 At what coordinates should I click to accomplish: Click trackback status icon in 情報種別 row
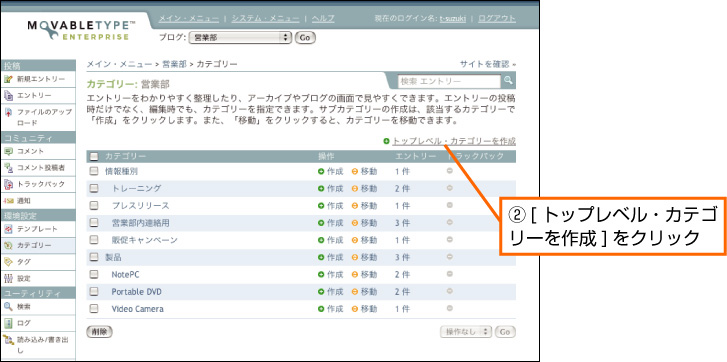tap(449, 171)
